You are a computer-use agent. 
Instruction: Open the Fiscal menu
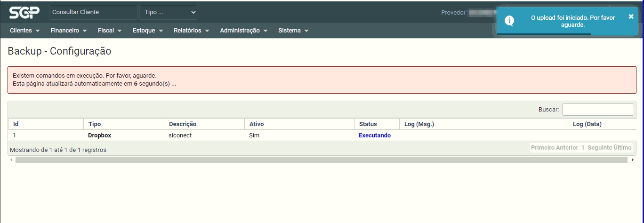(110, 31)
